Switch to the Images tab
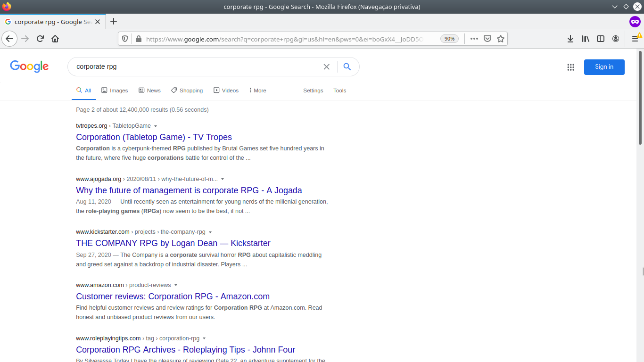The image size is (644, 362). [x=115, y=90]
